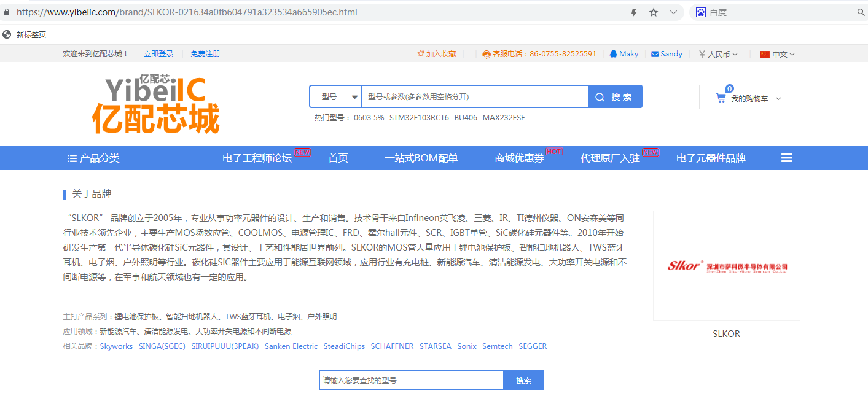Click the SLKOR brand logo image
Viewport: 868px width, 404px height.
pos(726,266)
